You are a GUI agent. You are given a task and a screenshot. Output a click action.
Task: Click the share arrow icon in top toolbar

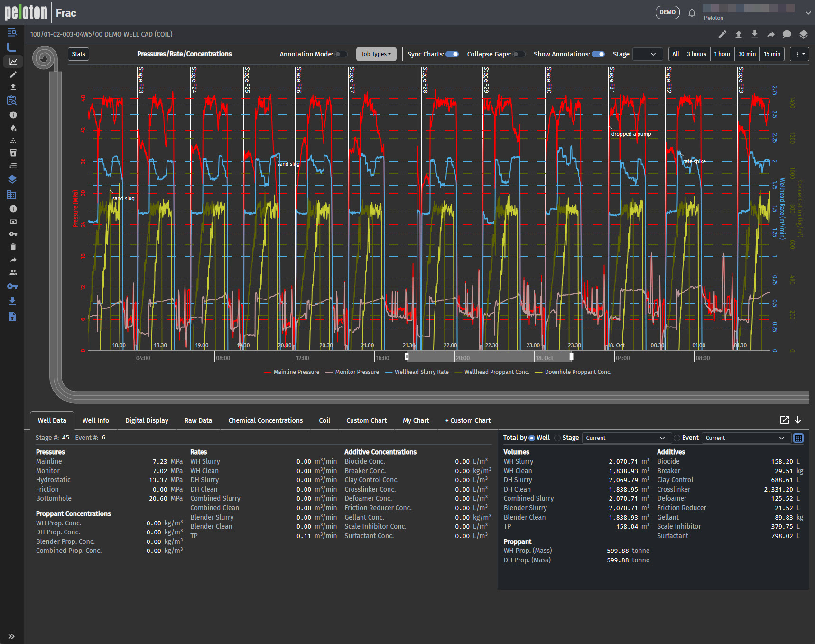pyautogui.click(x=771, y=34)
